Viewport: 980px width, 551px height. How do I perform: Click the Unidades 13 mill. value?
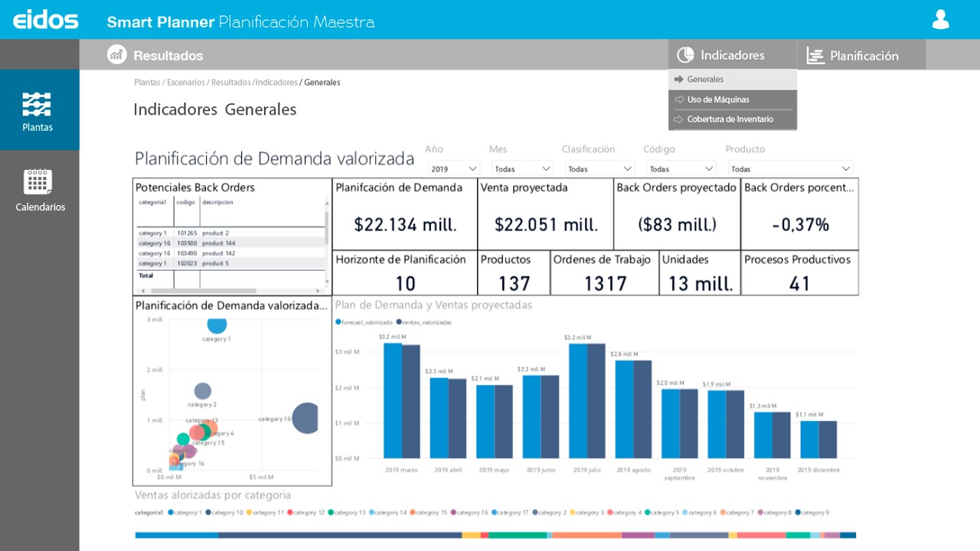point(701,284)
